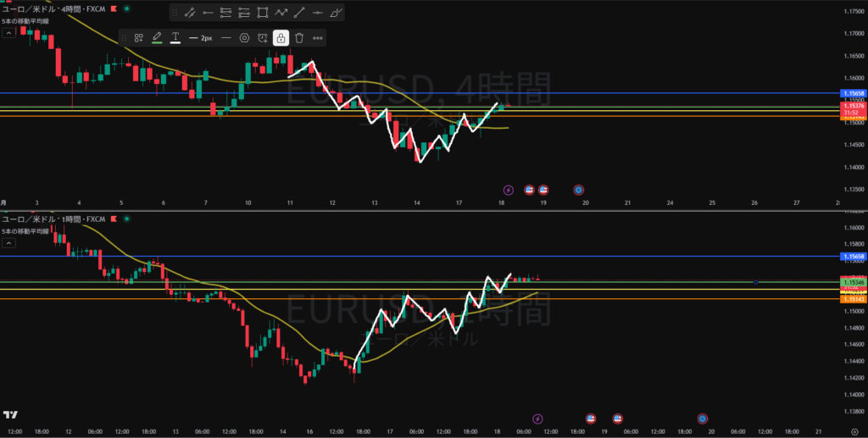Collapse indicator legend on upper chart
The width and height of the screenshot is (868, 438).
pos(8,32)
